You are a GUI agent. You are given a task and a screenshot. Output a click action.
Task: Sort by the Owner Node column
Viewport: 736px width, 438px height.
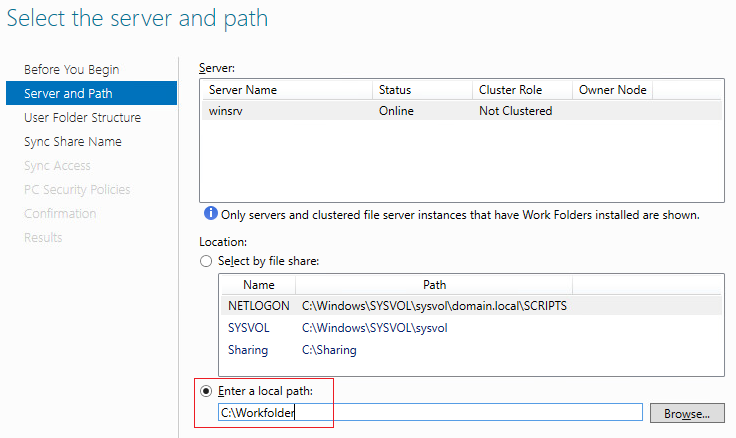click(612, 90)
